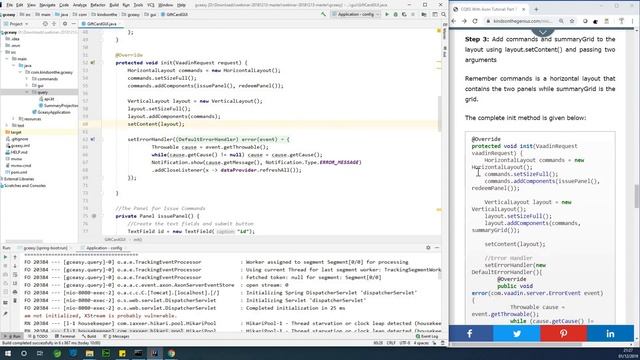Click the editor vertical scrollbar
This screenshot has height=360, width=640.
440,113
